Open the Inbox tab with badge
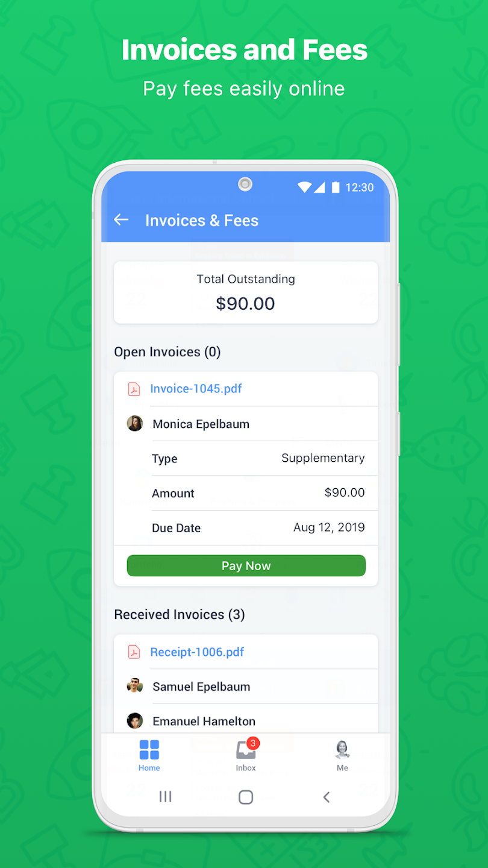488x868 pixels. 246,755
